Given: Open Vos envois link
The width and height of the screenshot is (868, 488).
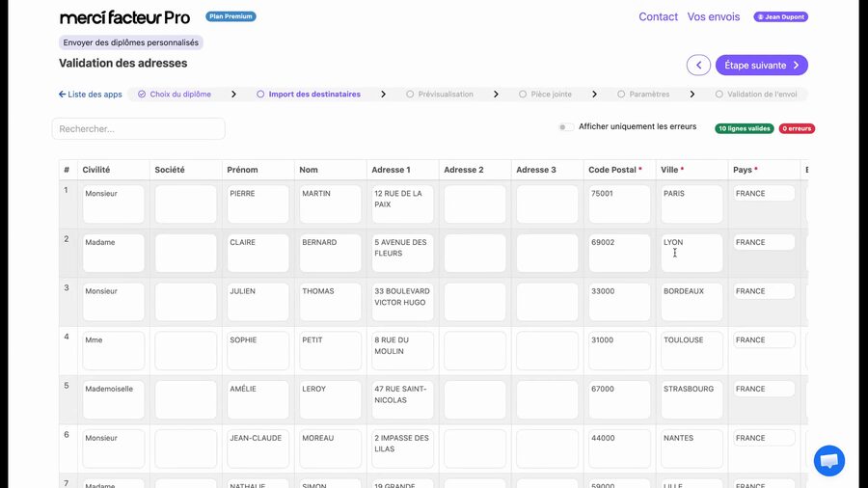Looking at the screenshot, I should click(714, 16).
